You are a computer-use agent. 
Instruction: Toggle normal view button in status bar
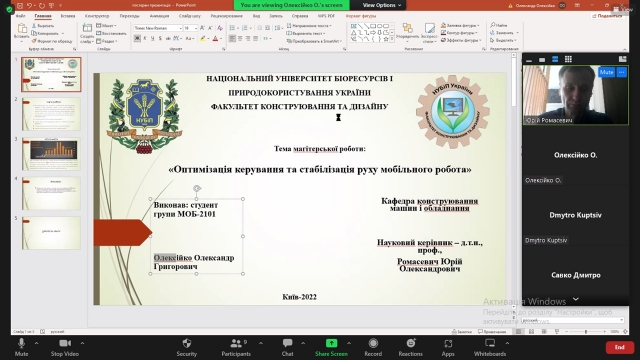(x=519, y=331)
